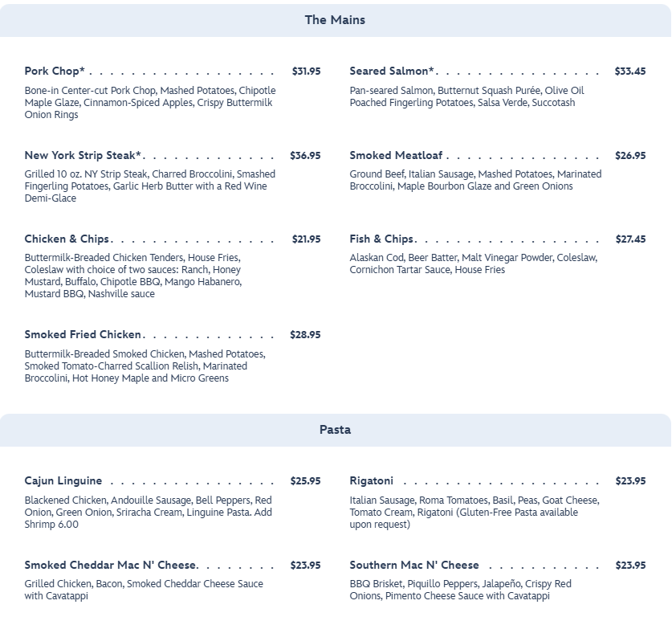Select the $21.95 Chicken & Chips price
The image size is (672, 621).
306,239
